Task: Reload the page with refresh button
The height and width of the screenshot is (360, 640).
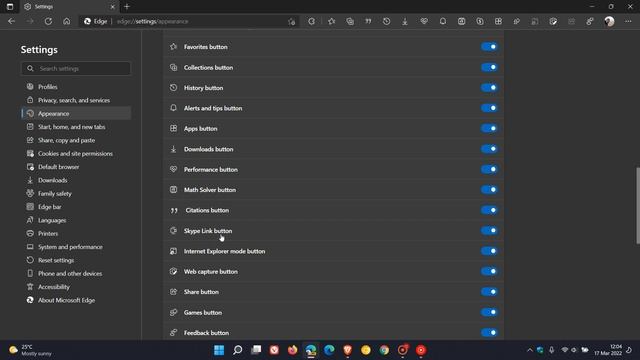Action: (x=48, y=21)
